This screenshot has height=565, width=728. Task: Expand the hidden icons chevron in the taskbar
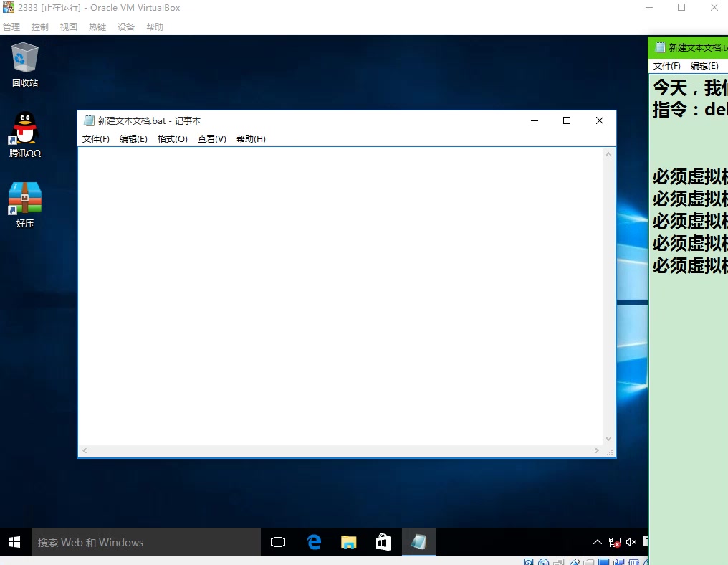[597, 542]
